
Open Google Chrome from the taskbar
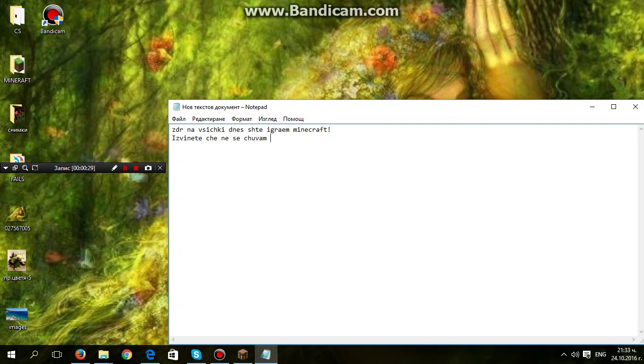[126, 355]
